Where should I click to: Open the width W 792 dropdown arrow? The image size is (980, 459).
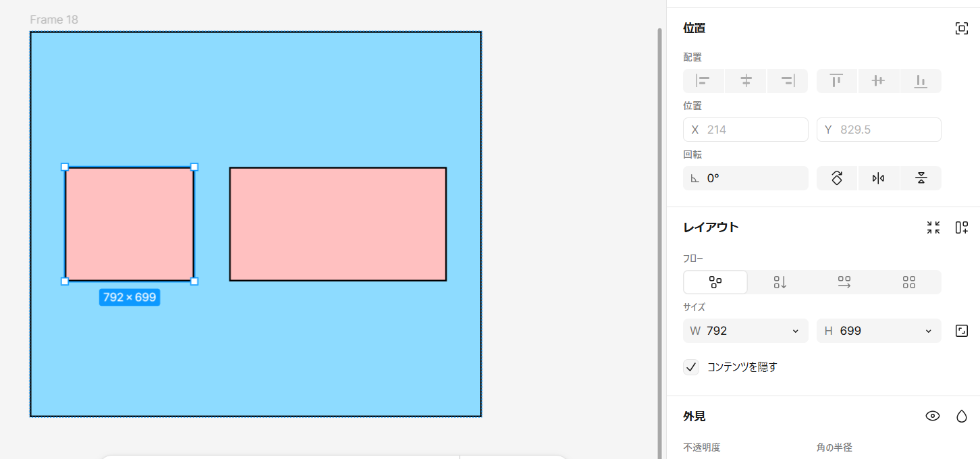[795, 331]
